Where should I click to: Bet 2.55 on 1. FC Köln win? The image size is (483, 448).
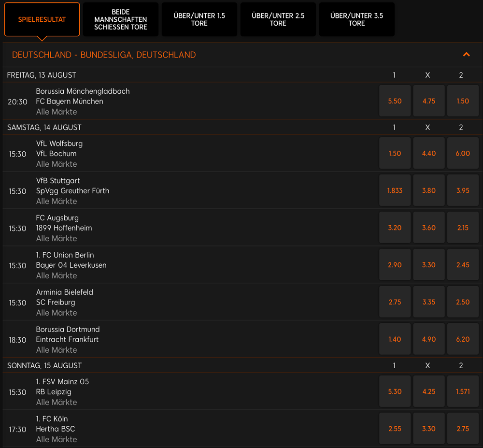tap(395, 429)
